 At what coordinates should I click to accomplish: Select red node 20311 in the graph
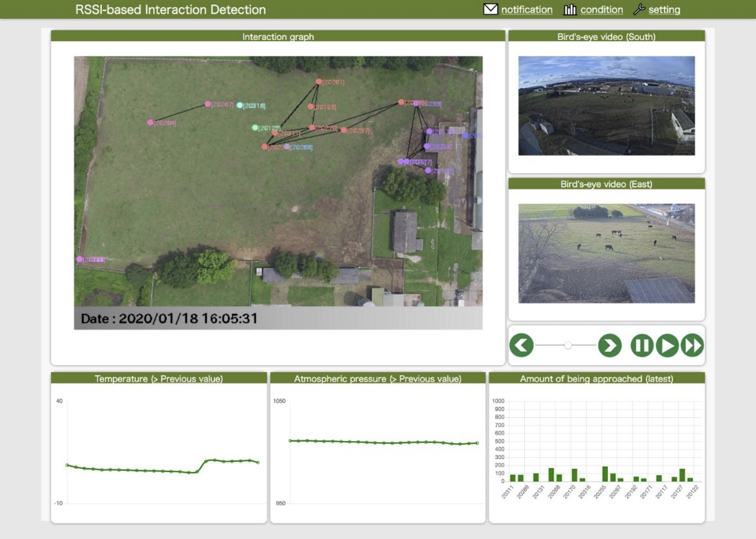point(275,133)
